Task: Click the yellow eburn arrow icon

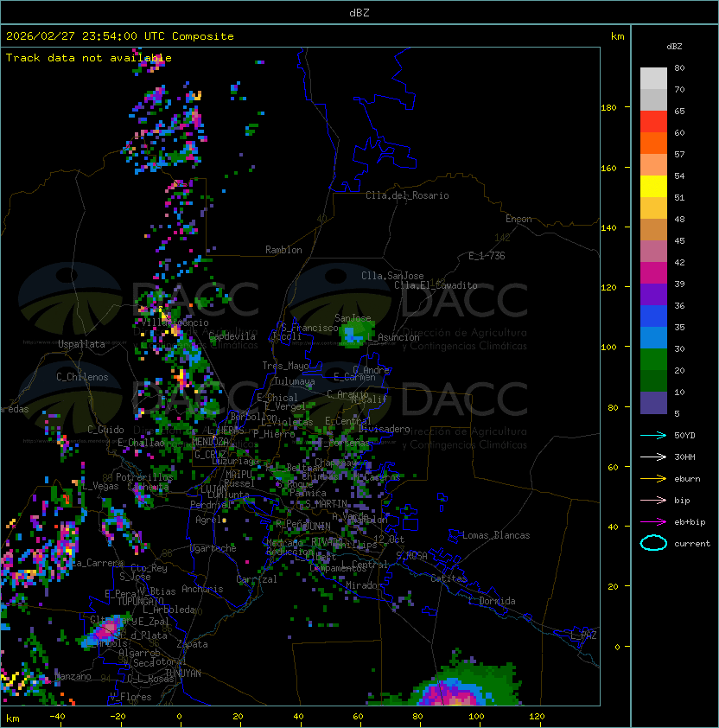Action: coord(653,479)
